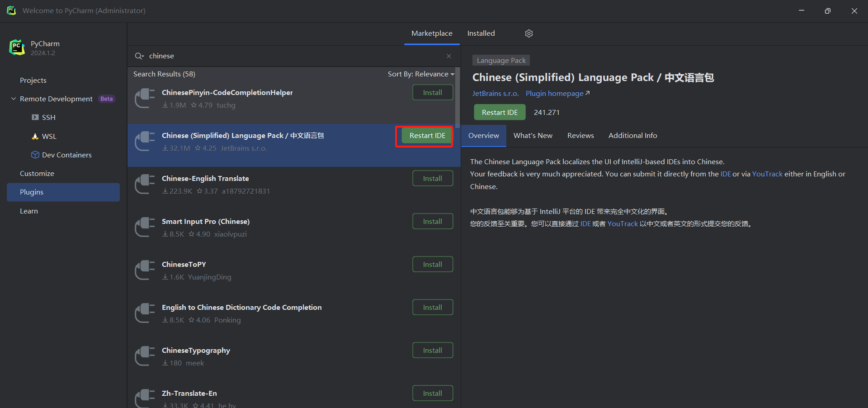Image resolution: width=868 pixels, height=408 pixels.
Task: Click the Search Results (58) label
Action: tap(164, 74)
